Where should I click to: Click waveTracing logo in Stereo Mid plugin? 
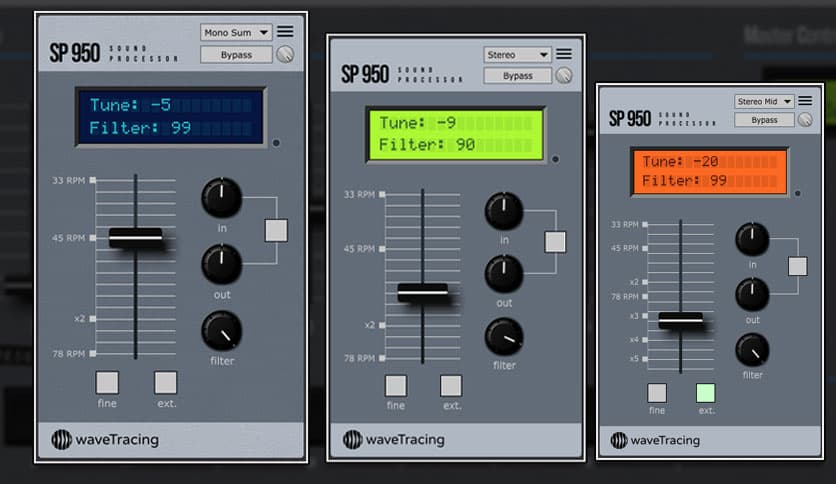(655, 440)
